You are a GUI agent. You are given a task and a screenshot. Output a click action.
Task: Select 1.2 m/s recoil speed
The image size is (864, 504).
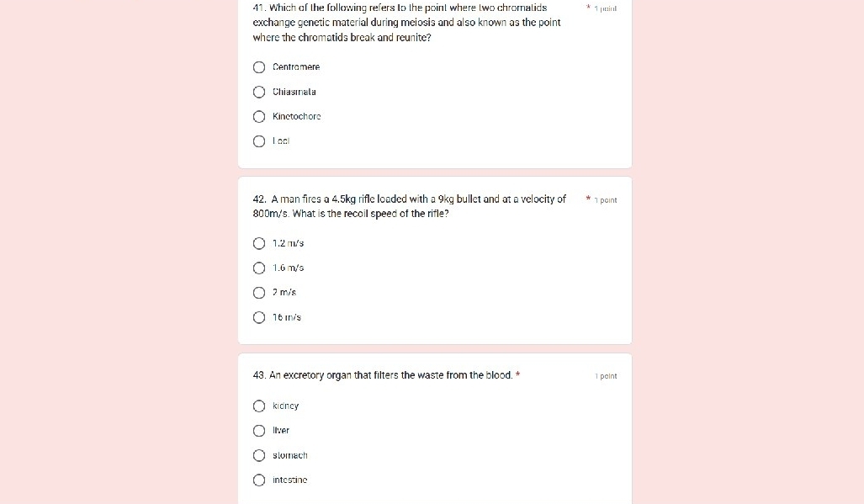(x=259, y=243)
